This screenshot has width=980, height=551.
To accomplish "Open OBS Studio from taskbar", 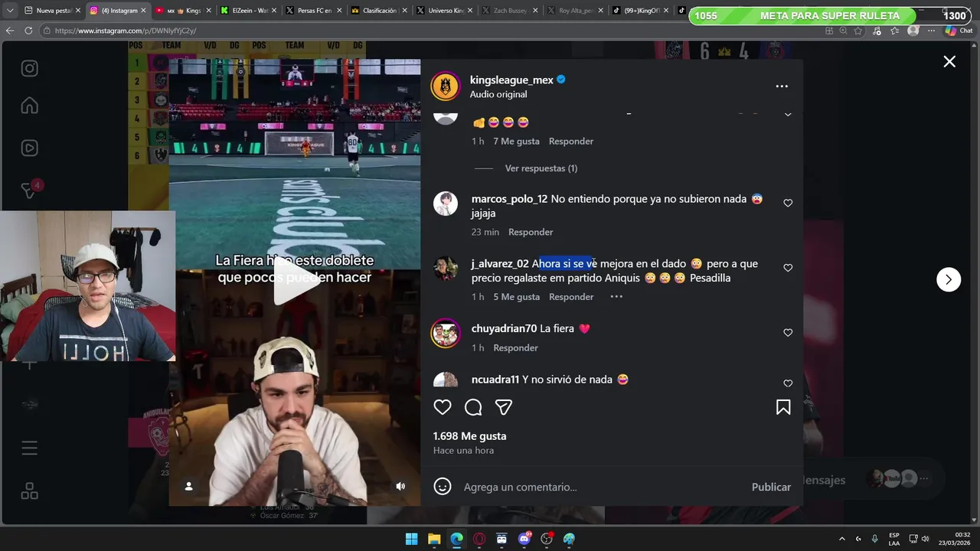I will 547,539.
